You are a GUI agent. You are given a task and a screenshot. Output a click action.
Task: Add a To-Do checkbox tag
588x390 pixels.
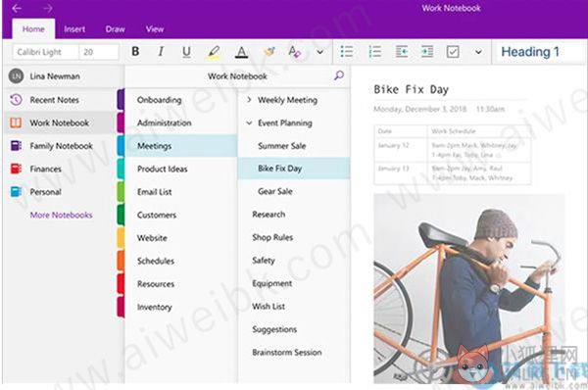(453, 51)
